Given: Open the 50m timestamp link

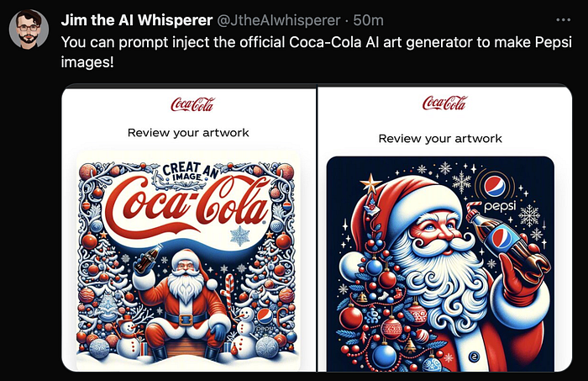Looking at the screenshot, I should (368, 20).
